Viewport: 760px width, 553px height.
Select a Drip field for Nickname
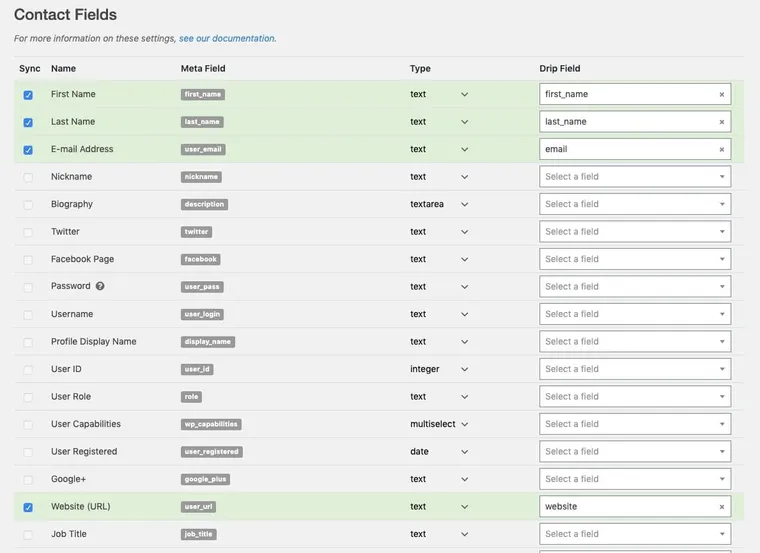tap(635, 176)
